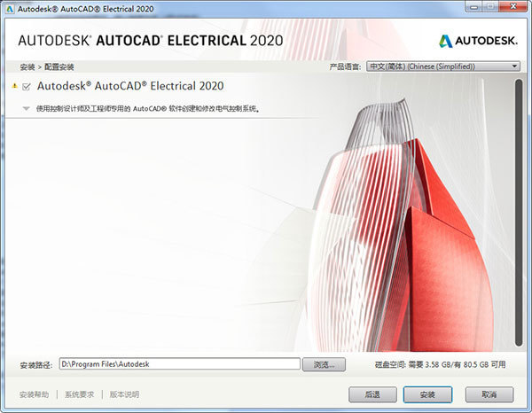Image resolution: width=532 pixels, height=413 pixels.
Task: Click the Autodesk logo in header
Action: [x=478, y=41]
